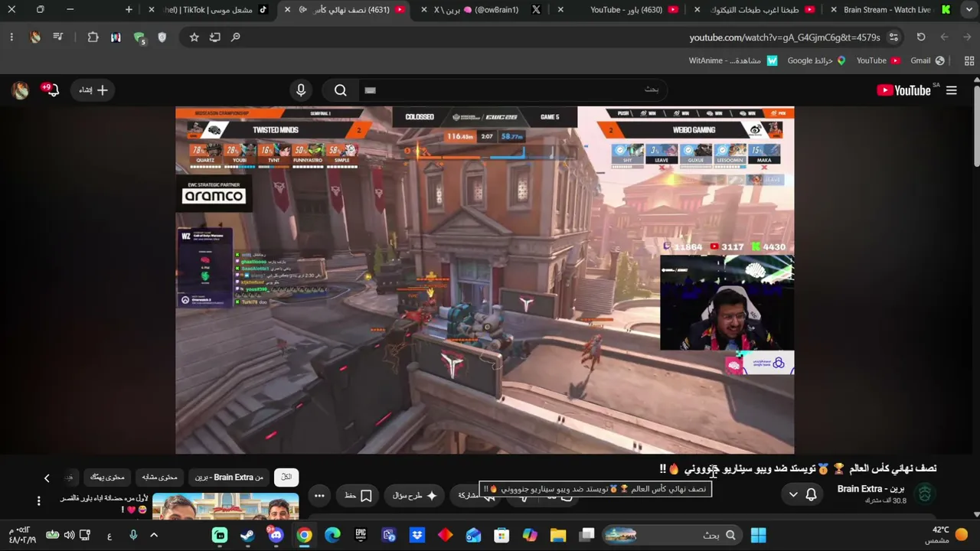Bookmark this page with the star

pyautogui.click(x=194, y=37)
